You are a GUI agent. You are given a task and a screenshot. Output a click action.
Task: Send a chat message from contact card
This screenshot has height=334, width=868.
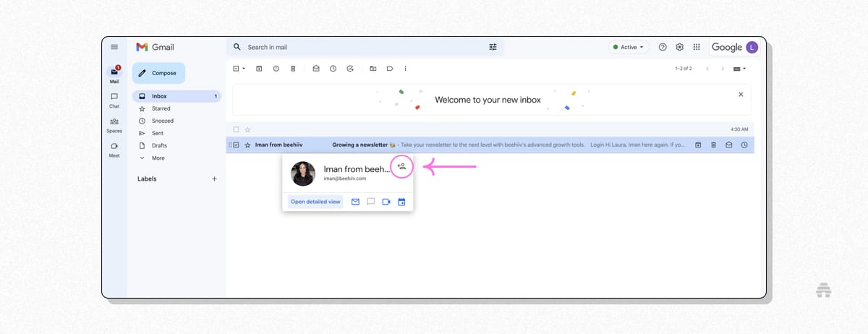[x=370, y=202]
